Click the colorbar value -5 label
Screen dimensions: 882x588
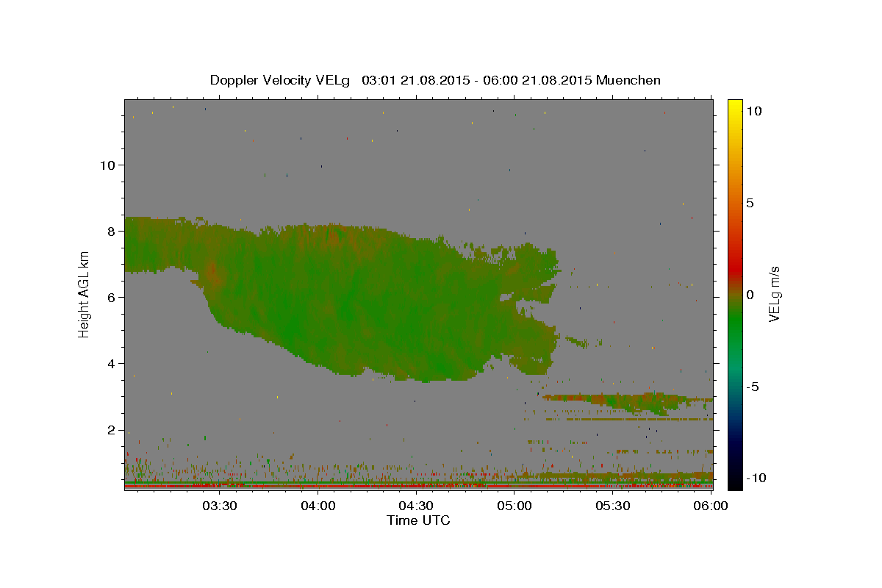tap(753, 387)
